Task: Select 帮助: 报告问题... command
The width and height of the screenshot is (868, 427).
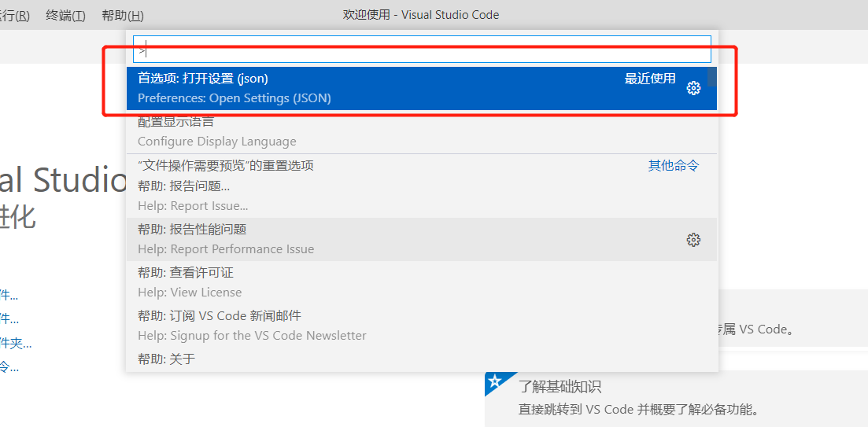Action: point(422,197)
